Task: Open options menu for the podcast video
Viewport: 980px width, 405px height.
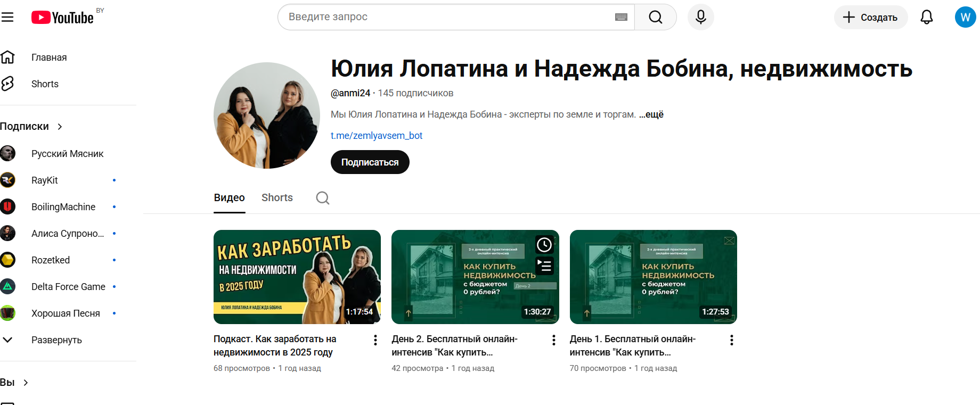Action: point(375,340)
